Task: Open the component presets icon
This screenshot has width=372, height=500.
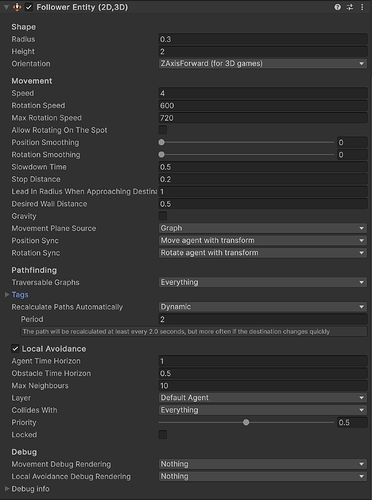Action: (x=350, y=7)
